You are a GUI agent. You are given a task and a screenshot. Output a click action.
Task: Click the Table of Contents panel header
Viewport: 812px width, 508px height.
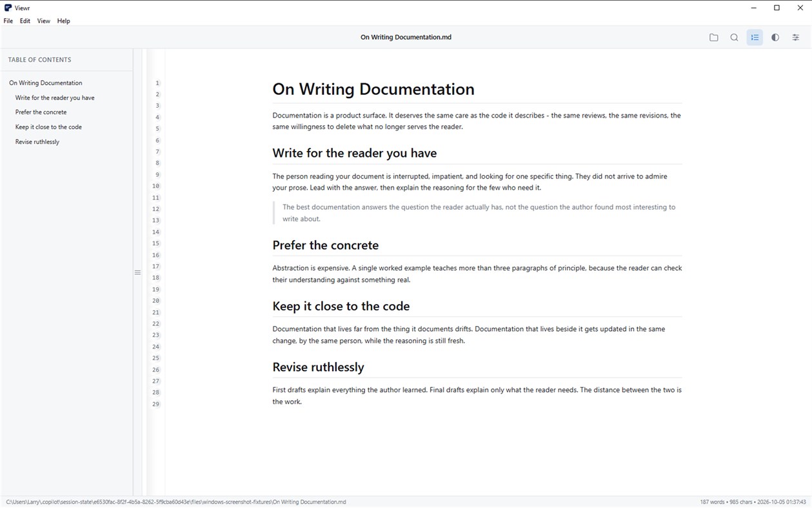pos(39,59)
